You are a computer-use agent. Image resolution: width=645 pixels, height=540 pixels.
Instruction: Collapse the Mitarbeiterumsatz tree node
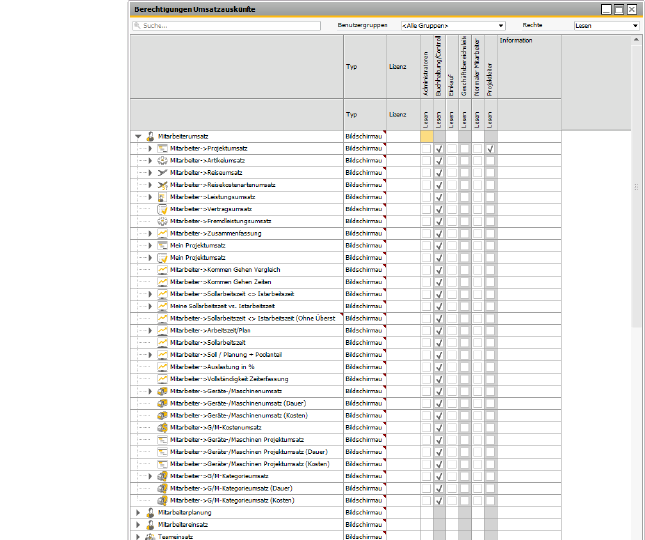pyautogui.click(x=138, y=136)
